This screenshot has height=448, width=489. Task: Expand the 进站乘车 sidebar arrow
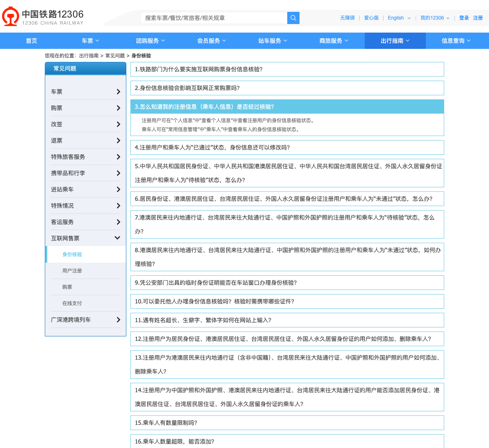118,189
